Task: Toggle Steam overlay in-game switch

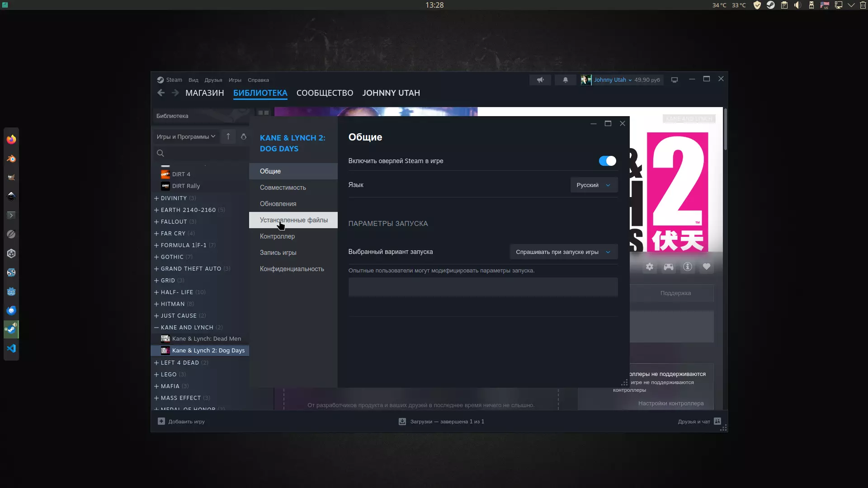Action: pyautogui.click(x=607, y=161)
